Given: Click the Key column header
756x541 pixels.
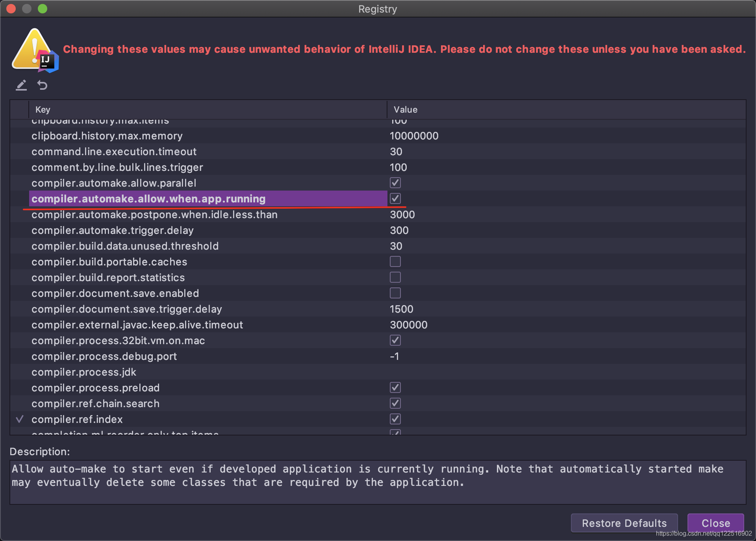Looking at the screenshot, I should pyautogui.click(x=208, y=109).
